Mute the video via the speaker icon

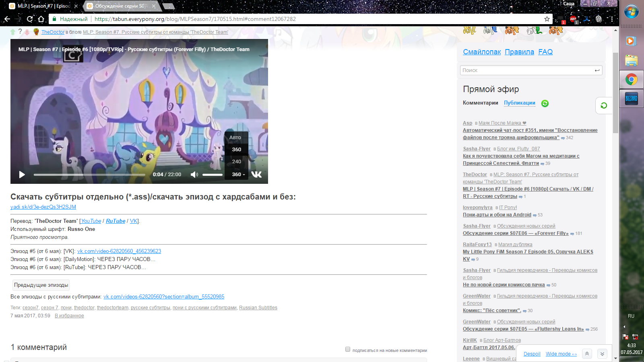click(194, 175)
